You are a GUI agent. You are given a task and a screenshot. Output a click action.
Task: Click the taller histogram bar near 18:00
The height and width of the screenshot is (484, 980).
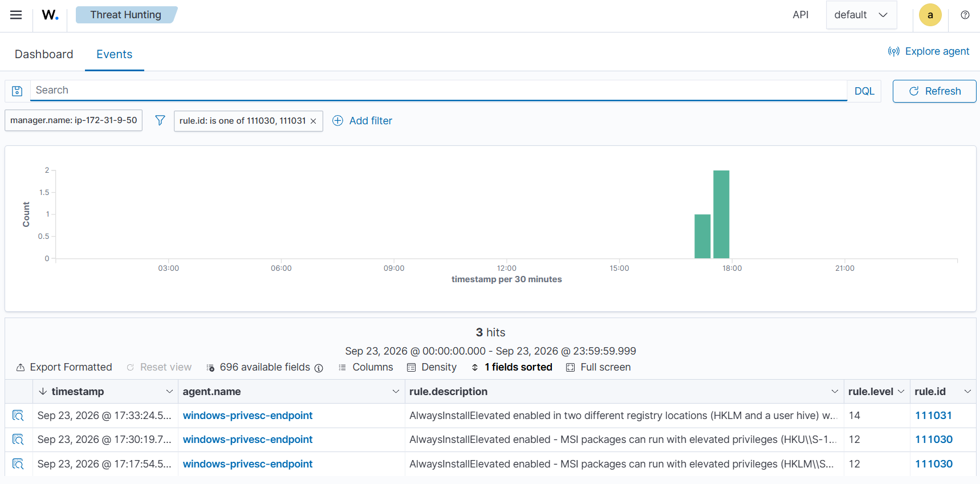[x=721, y=214]
